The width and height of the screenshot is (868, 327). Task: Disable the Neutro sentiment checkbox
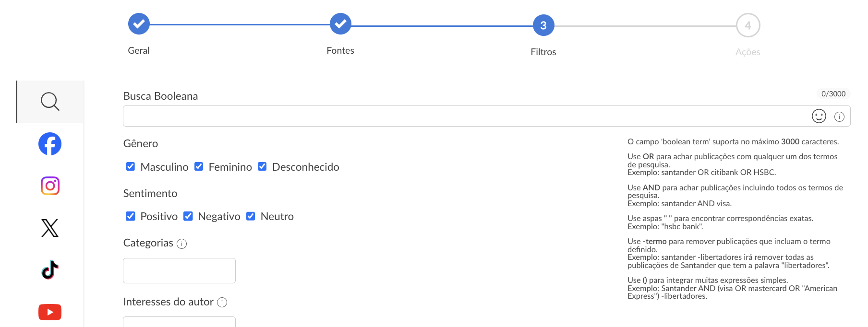click(x=251, y=216)
